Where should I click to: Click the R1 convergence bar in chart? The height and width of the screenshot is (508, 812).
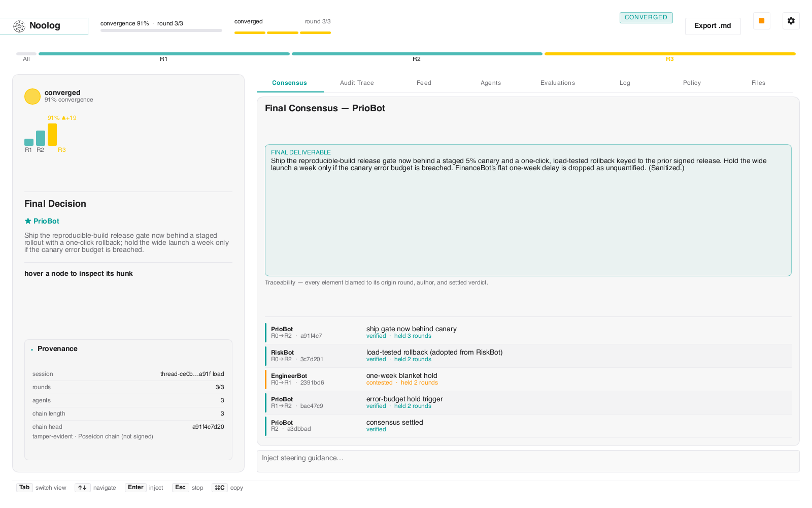click(29, 142)
